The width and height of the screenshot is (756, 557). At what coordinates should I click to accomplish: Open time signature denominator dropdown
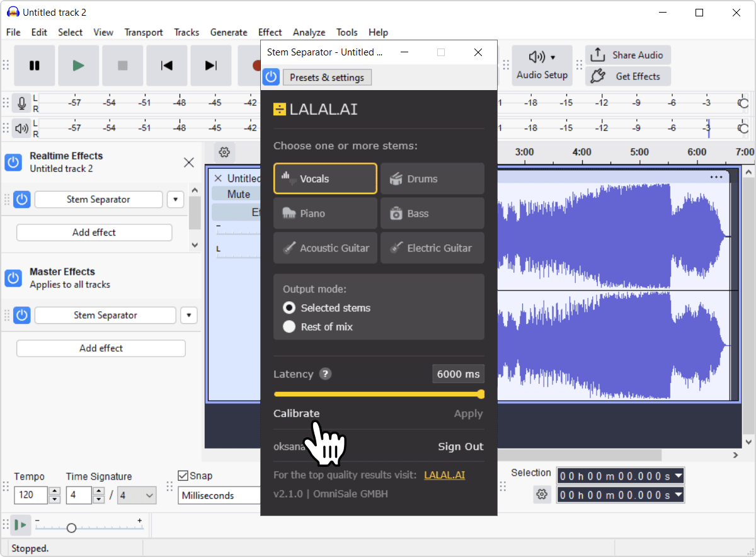137,495
